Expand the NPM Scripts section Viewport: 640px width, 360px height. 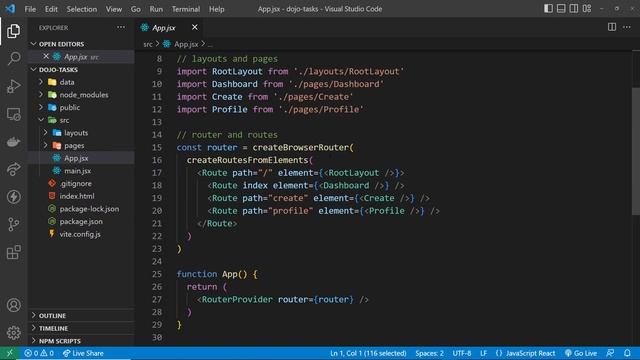tap(33, 341)
